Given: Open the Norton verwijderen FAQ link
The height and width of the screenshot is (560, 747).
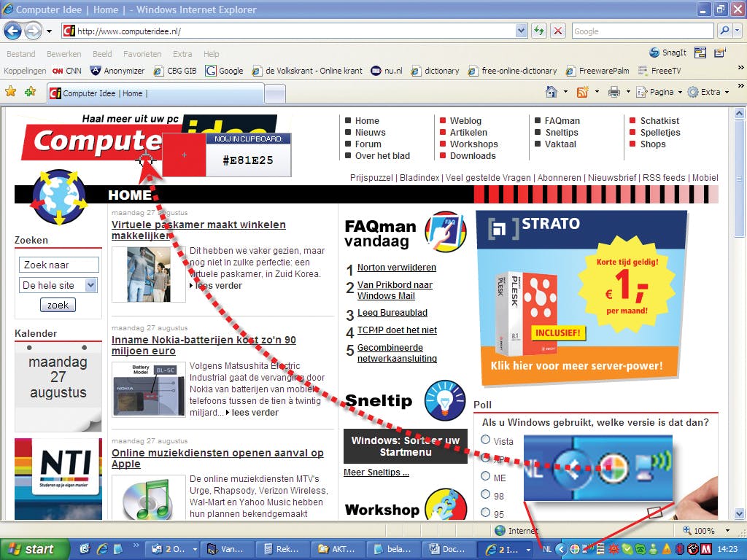Looking at the screenshot, I should pos(396,267).
